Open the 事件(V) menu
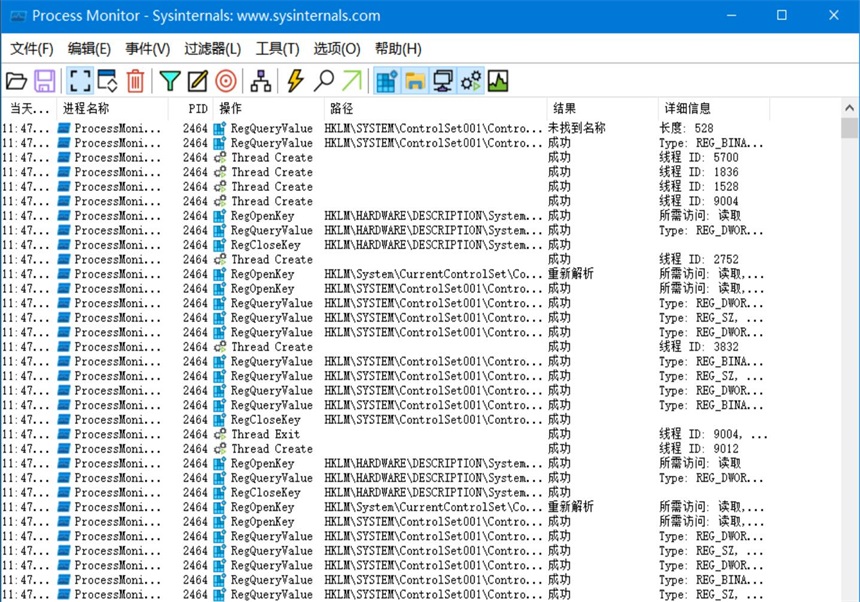The width and height of the screenshot is (860, 602). (x=148, y=49)
